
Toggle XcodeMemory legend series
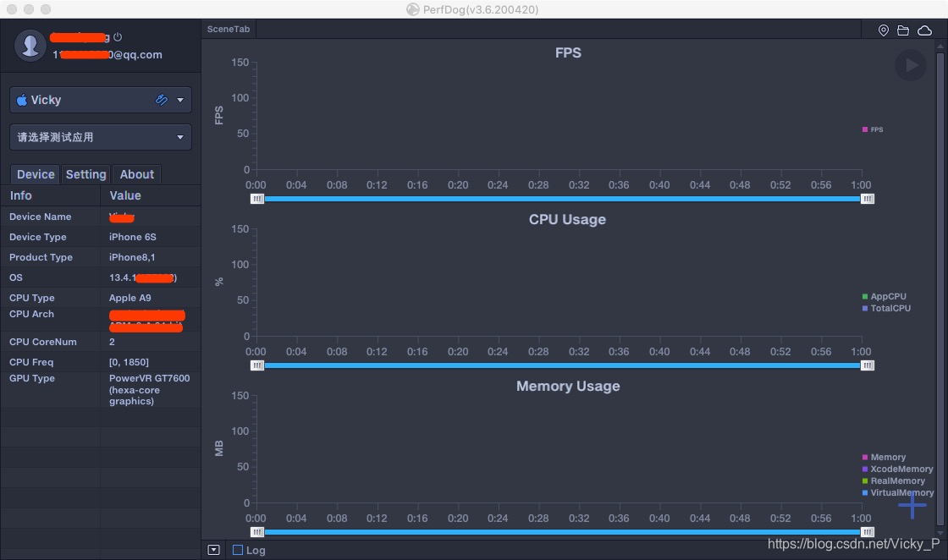pos(897,469)
